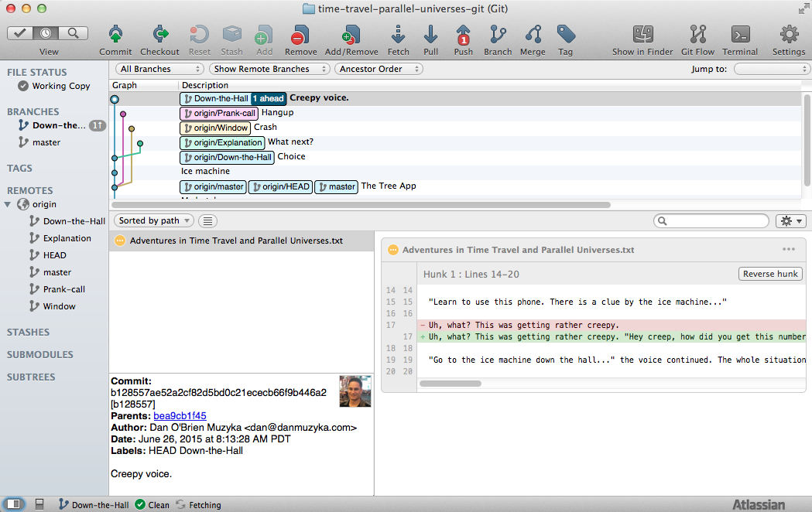The width and height of the screenshot is (812, 512).
Task: Click the Checkout toolbar icon
Action: [160, 35]
